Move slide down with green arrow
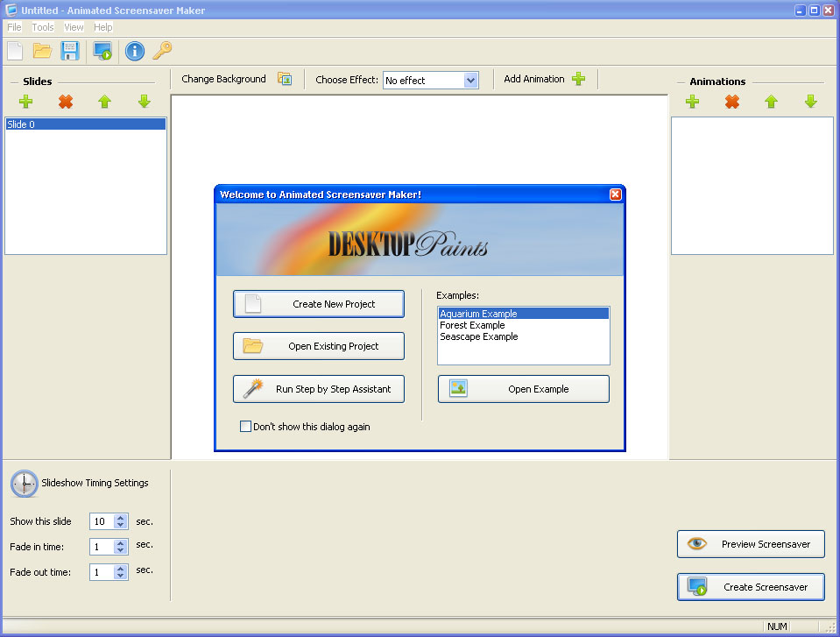This screenshot has height=637, width=840. [x=145, y=102]
